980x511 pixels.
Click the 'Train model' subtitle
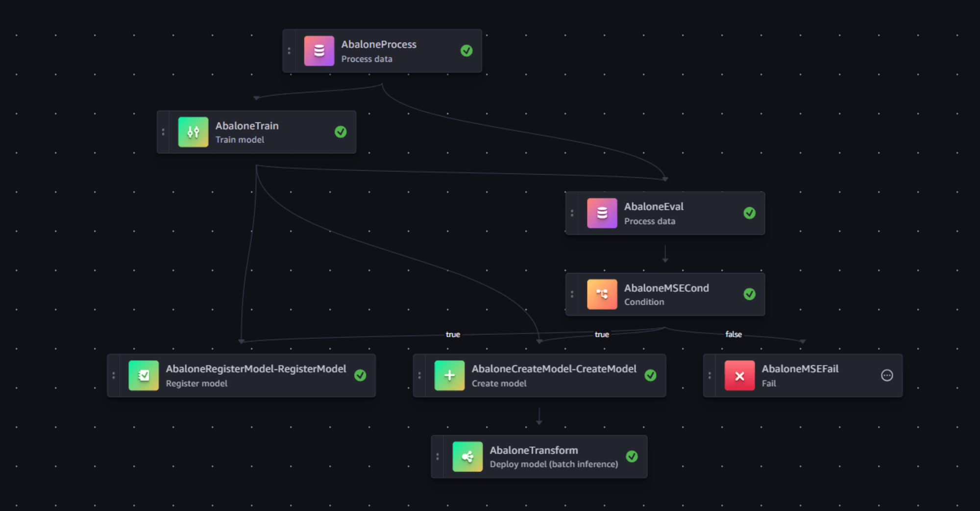240,140
